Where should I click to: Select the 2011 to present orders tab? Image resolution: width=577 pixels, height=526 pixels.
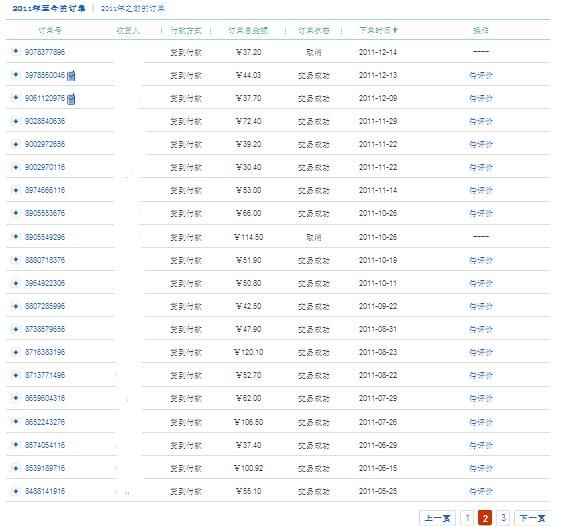49,8
